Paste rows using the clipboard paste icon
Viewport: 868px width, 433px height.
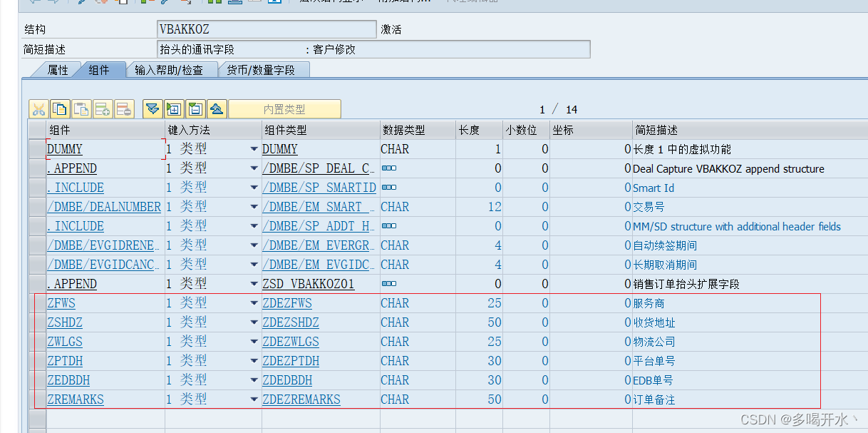(81, 108)
